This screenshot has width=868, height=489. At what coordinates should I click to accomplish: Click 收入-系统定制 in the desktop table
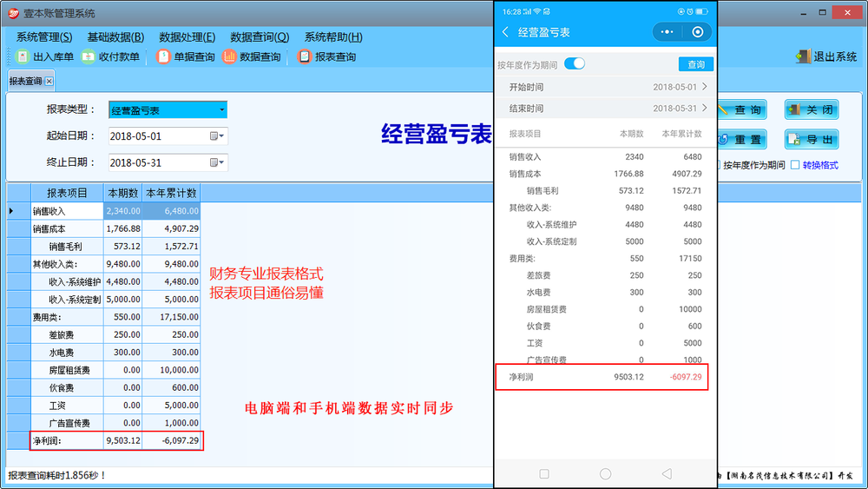[x=67, y=300]
